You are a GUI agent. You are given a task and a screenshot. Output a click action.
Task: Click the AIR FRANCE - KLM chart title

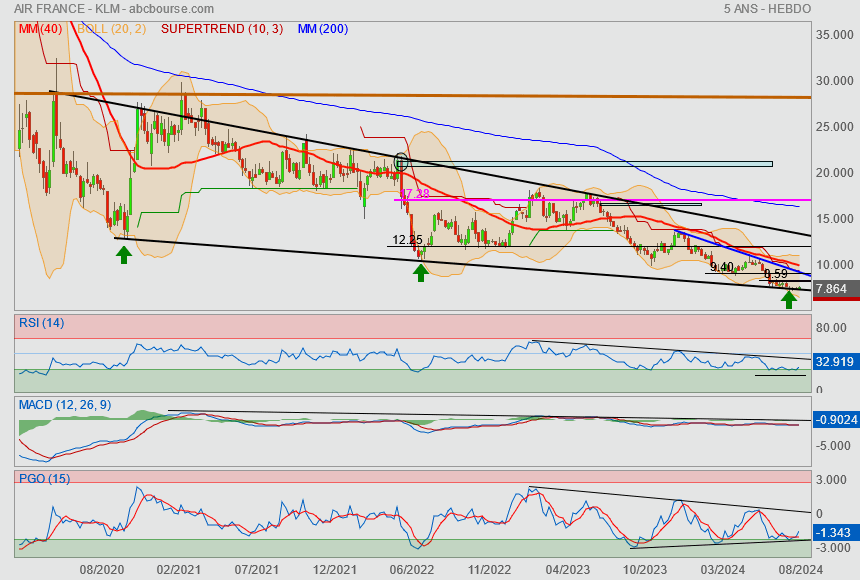(x=114, y=9)
